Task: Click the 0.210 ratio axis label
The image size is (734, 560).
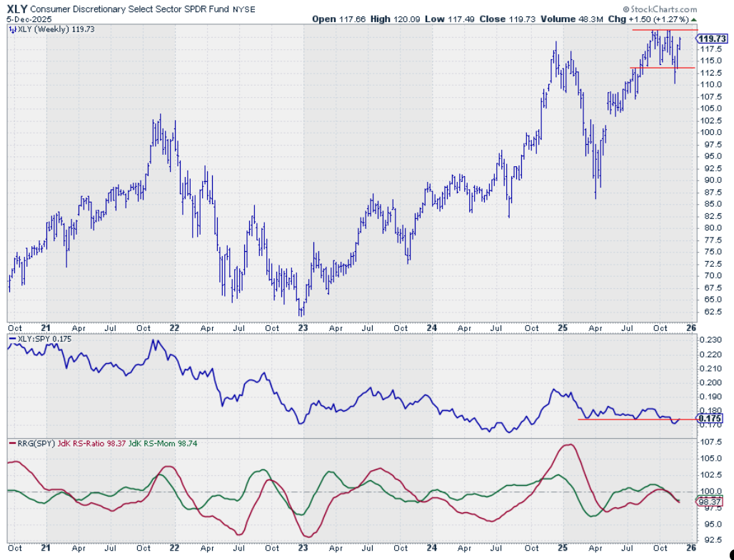Action: tap(710, 369)
